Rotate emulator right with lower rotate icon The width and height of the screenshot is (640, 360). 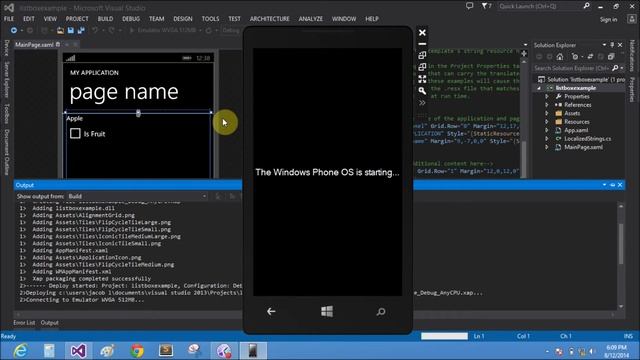pyautogui.click(x=422, y=67)
